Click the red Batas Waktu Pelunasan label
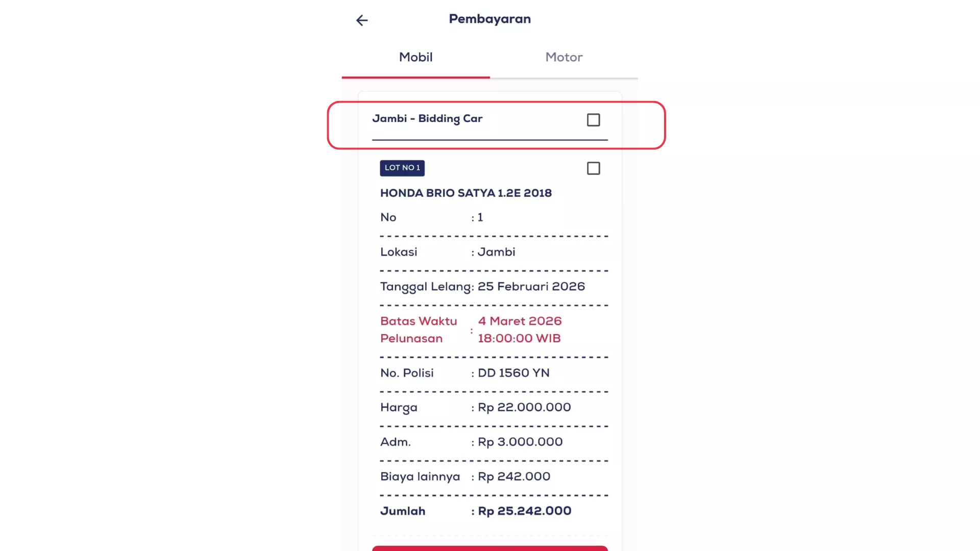Viewport: 980px width, 551px height. pos(419,330)
